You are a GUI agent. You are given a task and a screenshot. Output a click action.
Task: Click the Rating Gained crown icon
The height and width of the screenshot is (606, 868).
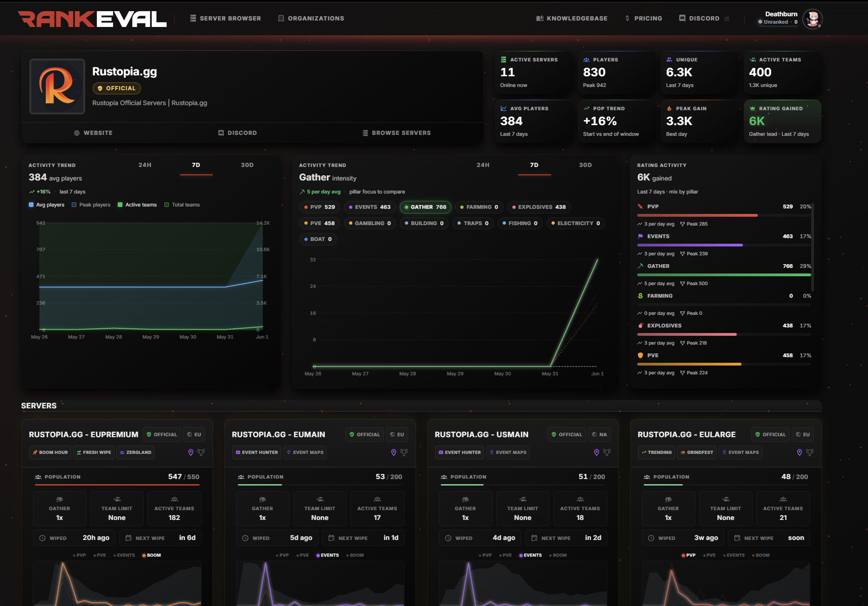753,108
